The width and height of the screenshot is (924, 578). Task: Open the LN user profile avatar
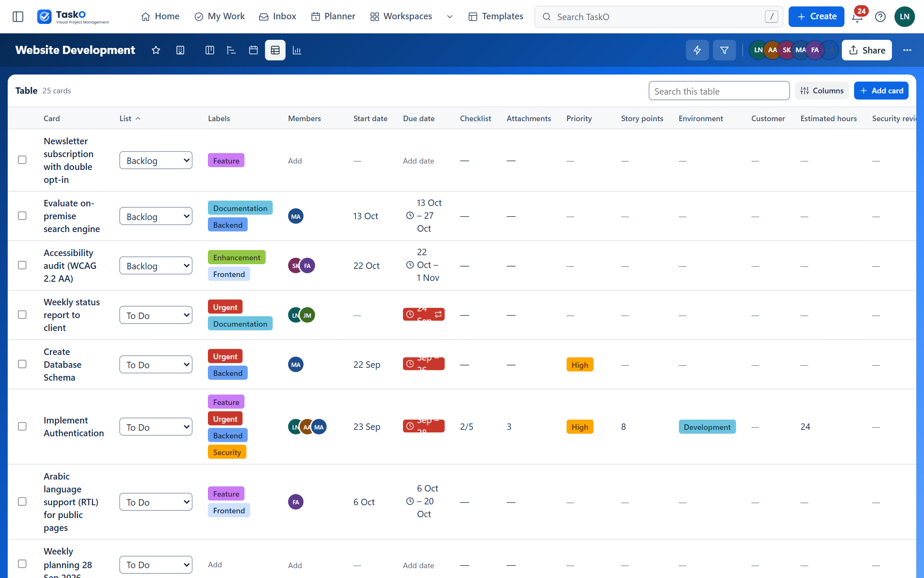click(x=904, y=17)
